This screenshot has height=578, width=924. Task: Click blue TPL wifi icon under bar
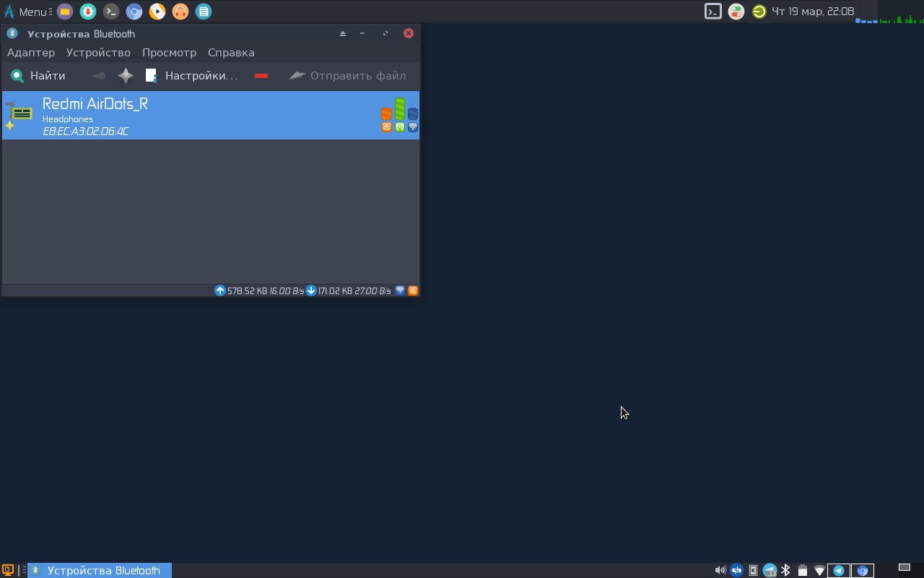tap(412, 127)
